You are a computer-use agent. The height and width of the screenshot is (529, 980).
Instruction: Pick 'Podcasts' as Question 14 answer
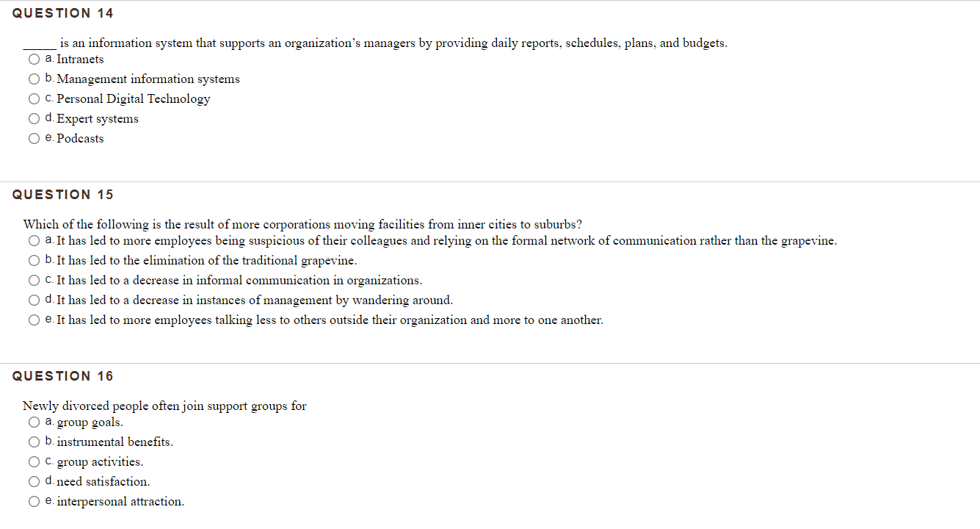pyautogui.click(x=34, y=138)
